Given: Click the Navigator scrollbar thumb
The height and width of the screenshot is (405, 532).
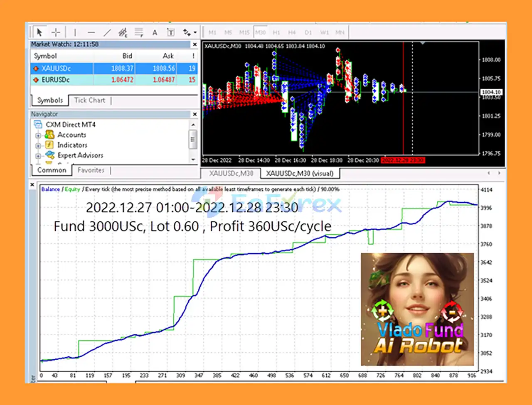Looking at the screenshot, I should [192, 139].
